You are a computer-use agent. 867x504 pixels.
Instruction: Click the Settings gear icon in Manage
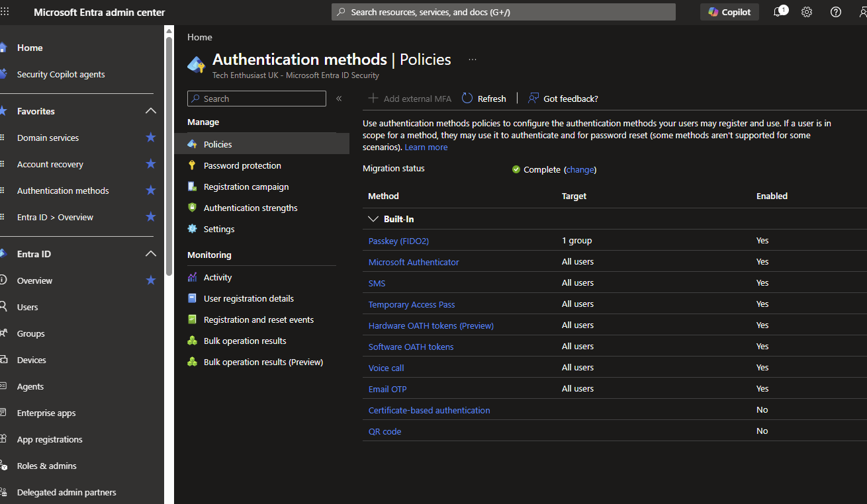(x=193, y=229)
